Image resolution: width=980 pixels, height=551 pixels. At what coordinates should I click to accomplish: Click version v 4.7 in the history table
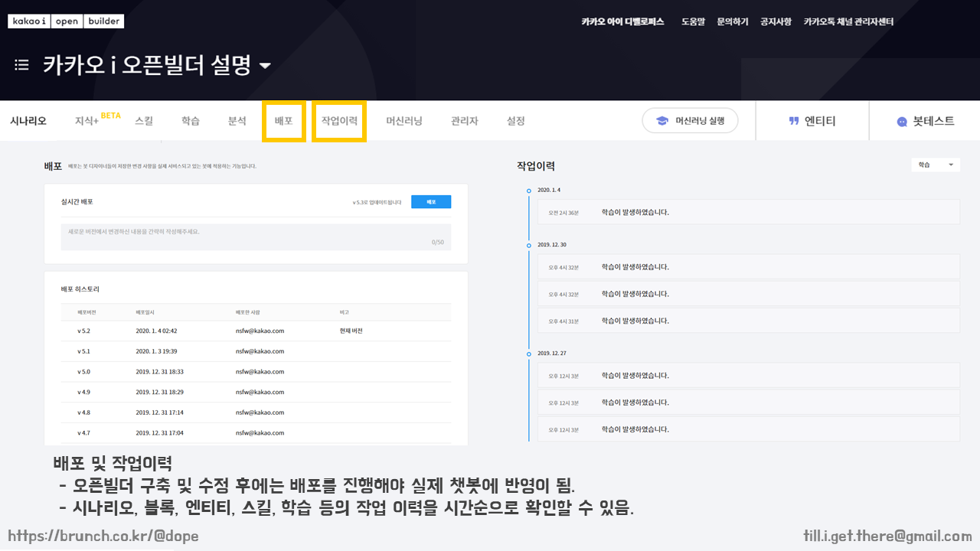(83, 433)
